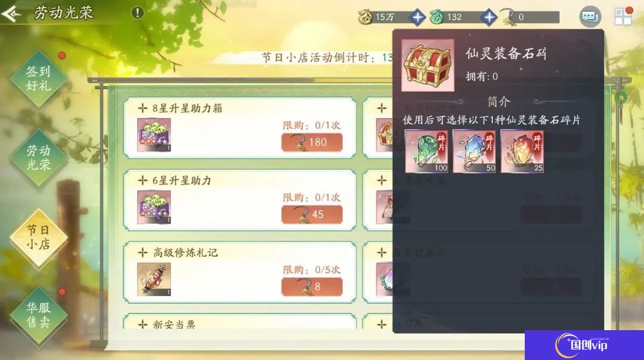This screenshot has width=644, height=360.
Task: Select the red equipment stone fragment (25)
Action: 522,152
